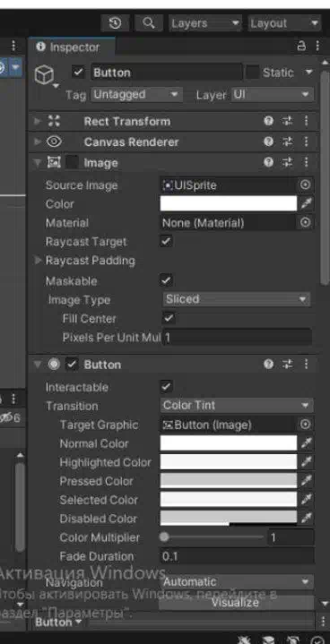Open the undo history icon in top toolbar
330x644 pixels.
pos(115,23)
